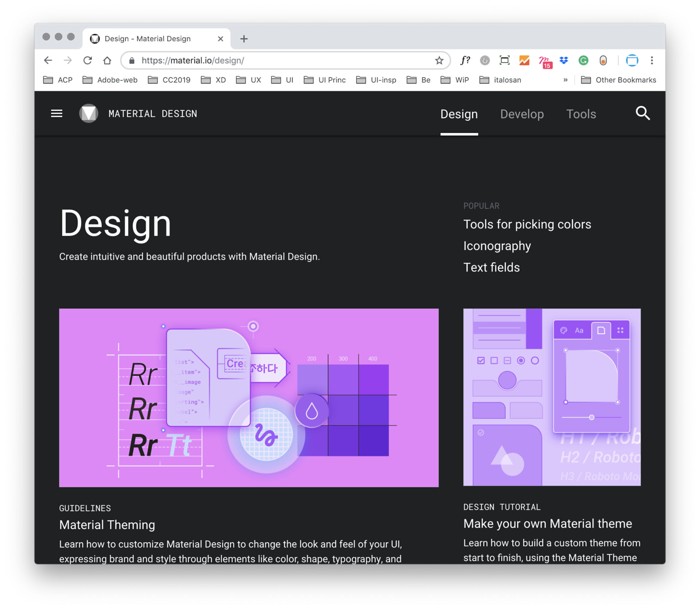700x610 pixels.
Task: Open the Iconography article
Action: 497,246
